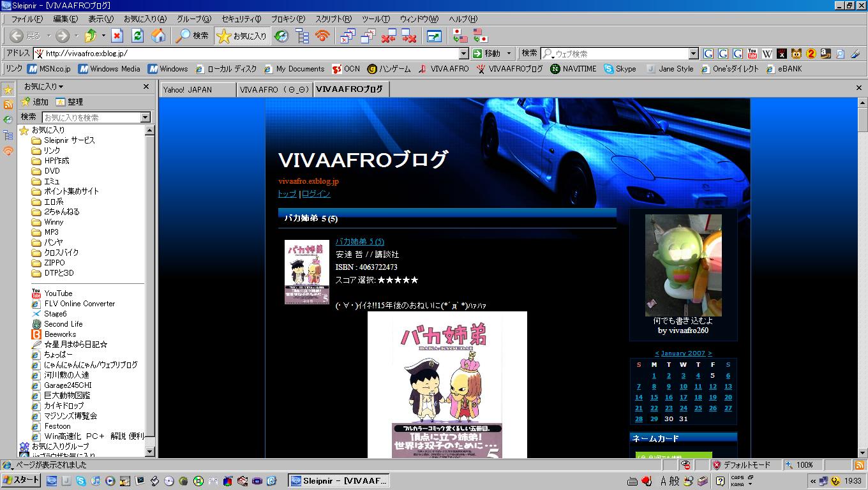The height and width of the screenshot is (490, 868).
Task: Open the history clock icon in toolbar
Action: click(281, 36)
